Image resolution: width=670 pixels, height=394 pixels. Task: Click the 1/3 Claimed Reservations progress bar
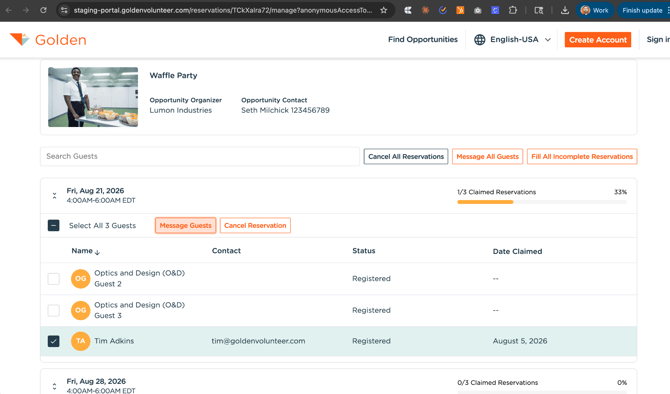(x=542, y=202)
